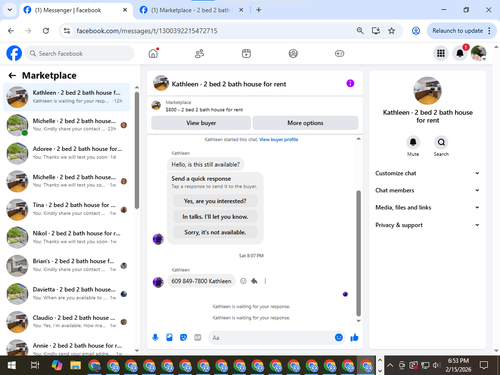
Task: Send 'Yes, are you interested?' quick response
Action: [215, 201]
